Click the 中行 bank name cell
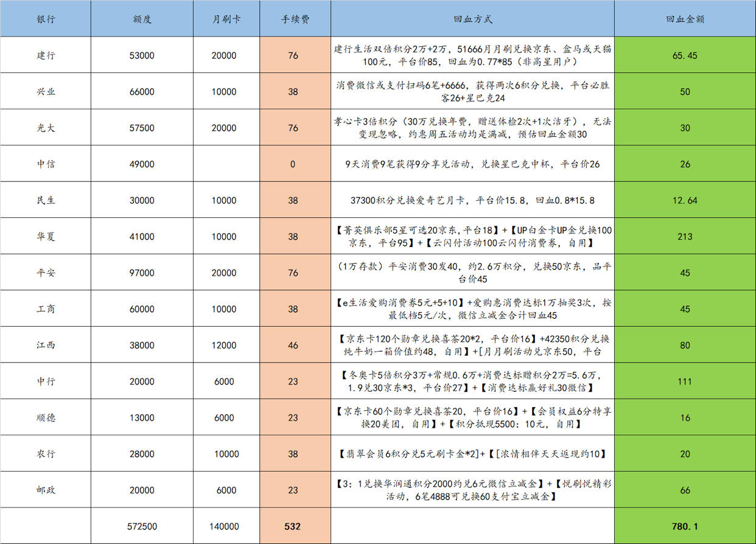756x544 pixels. 46,381
